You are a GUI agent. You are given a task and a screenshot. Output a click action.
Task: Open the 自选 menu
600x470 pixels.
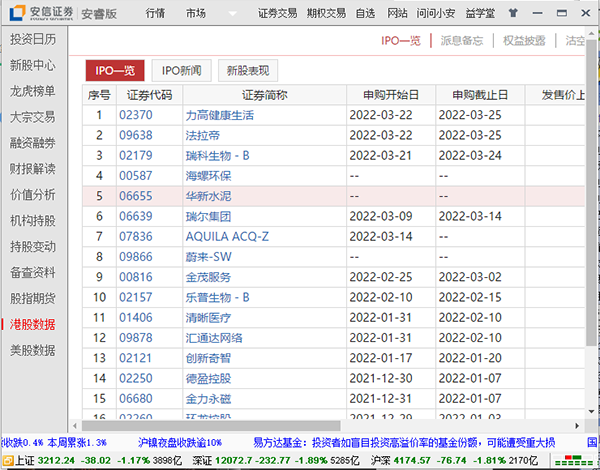(x=365, y=13)
